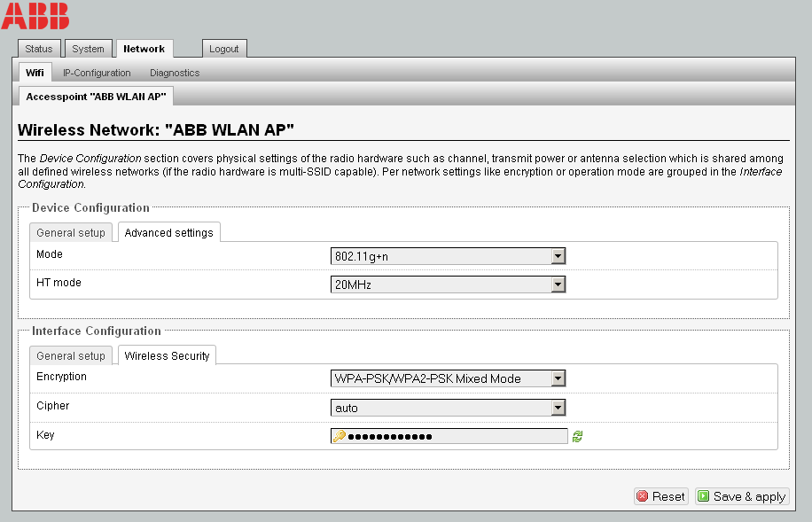Select Wireless Security tab
Screen dimensions: 812x522
pos(167,355)
